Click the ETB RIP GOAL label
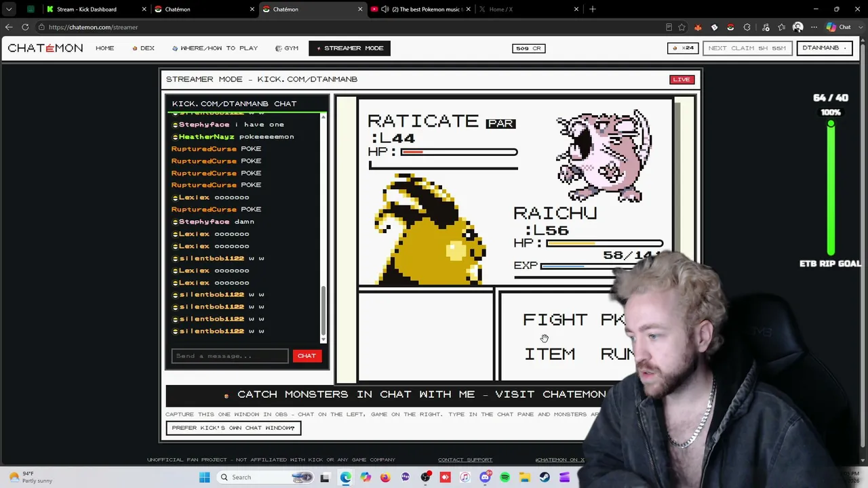868x488 pixels. click(830, 264)
